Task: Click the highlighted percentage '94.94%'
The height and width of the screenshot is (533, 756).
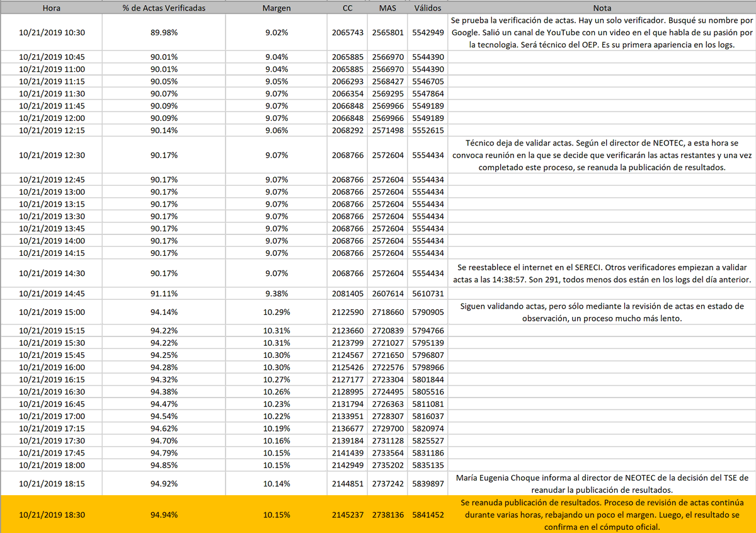Action: point(164,514)
